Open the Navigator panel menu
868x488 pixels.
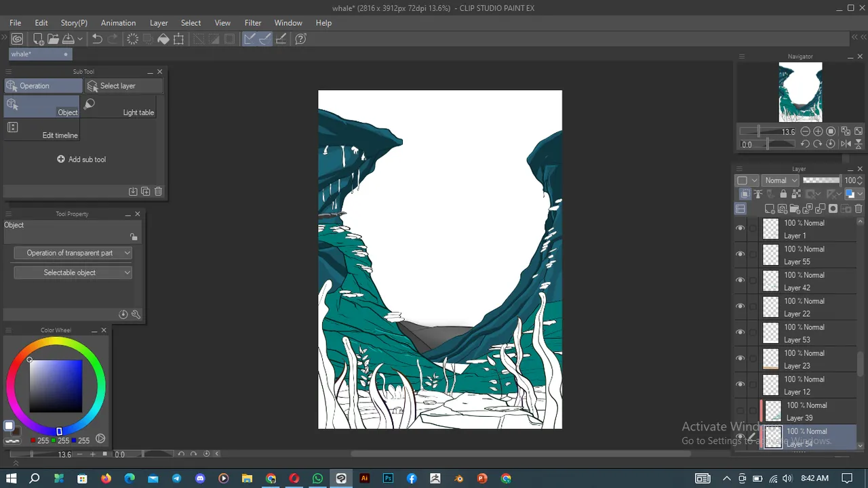pyautogui.click(x=742, y=56)
